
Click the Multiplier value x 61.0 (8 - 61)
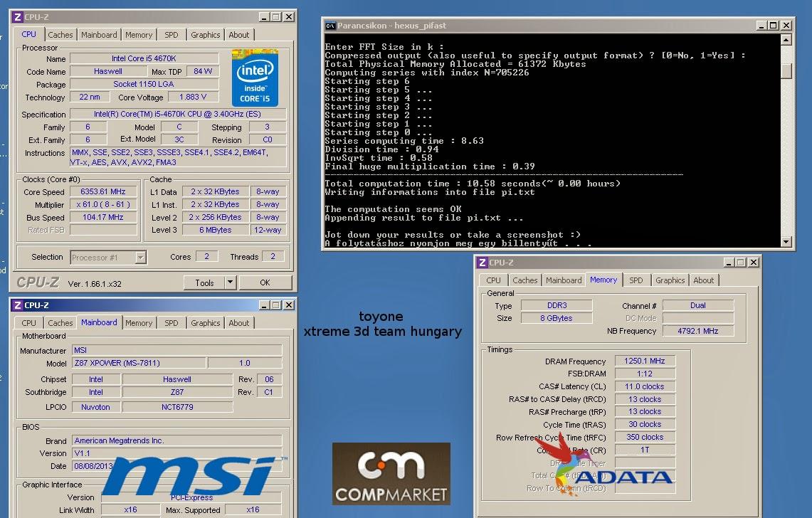click(103, 205)
